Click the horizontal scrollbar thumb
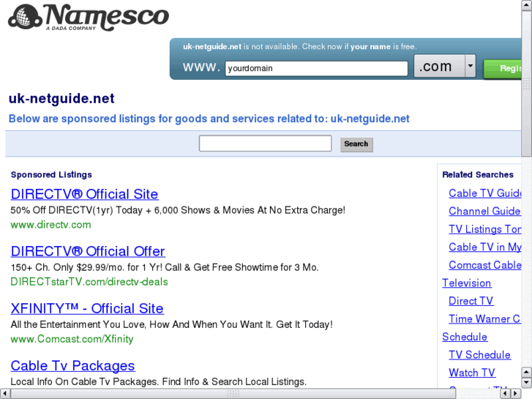 click(x=233, y=394)
